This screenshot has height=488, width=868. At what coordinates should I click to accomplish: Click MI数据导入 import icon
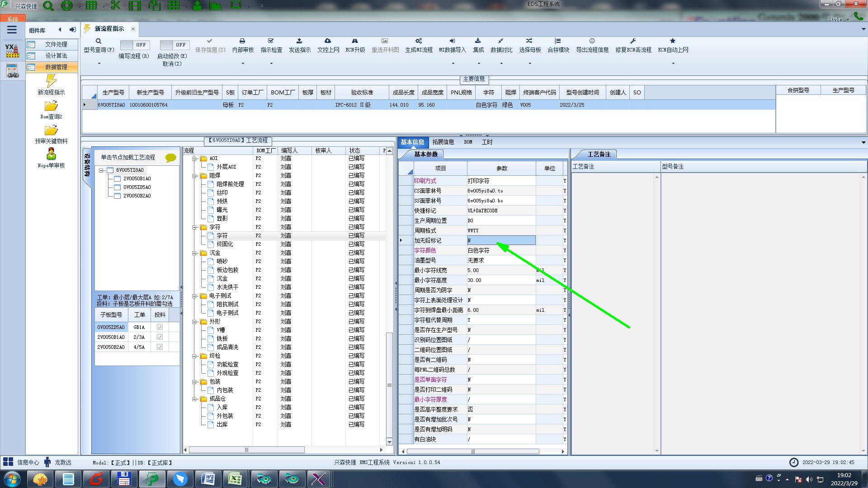(452, 41)
